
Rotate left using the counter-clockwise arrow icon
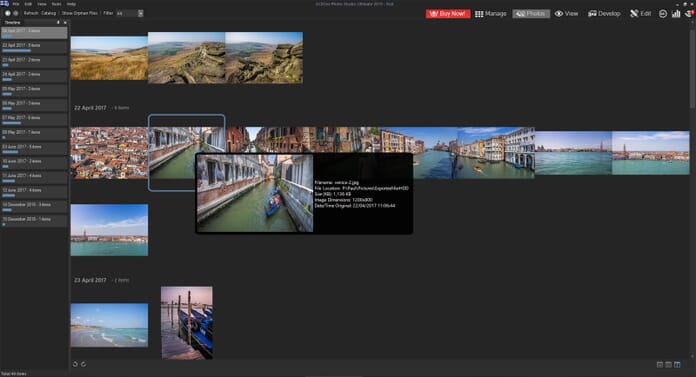tap(75, 364)
